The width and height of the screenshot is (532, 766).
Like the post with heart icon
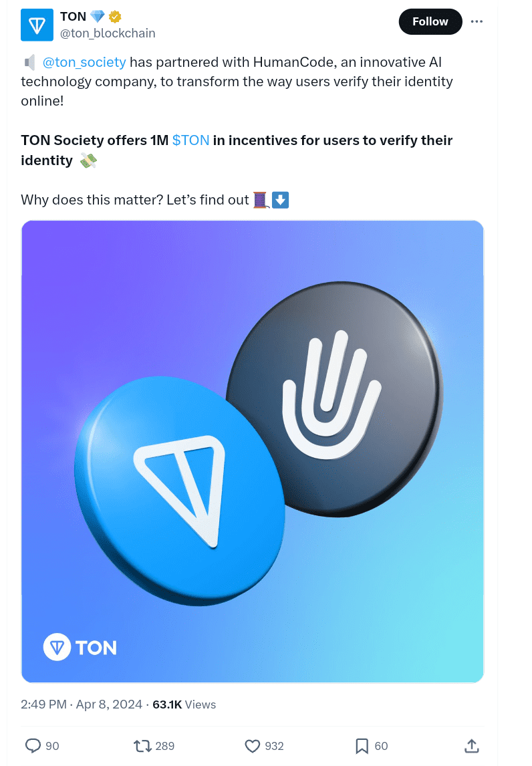point(252,745)
